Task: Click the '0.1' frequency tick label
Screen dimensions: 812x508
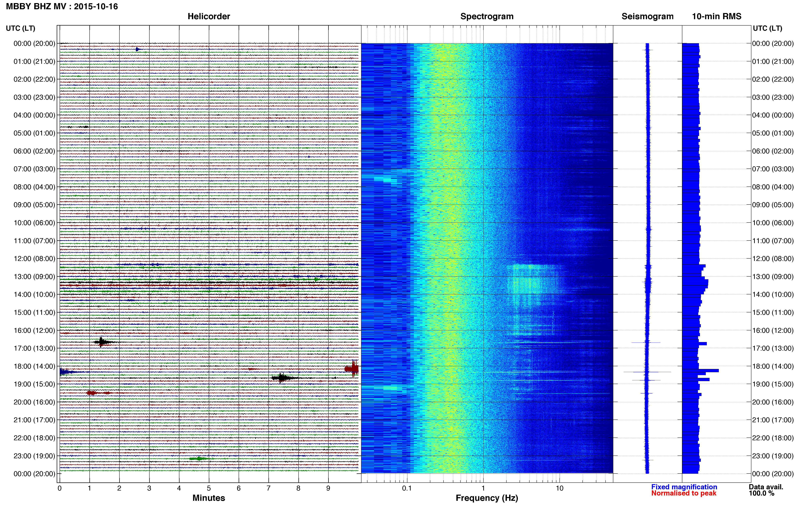Action: [407, 488]
